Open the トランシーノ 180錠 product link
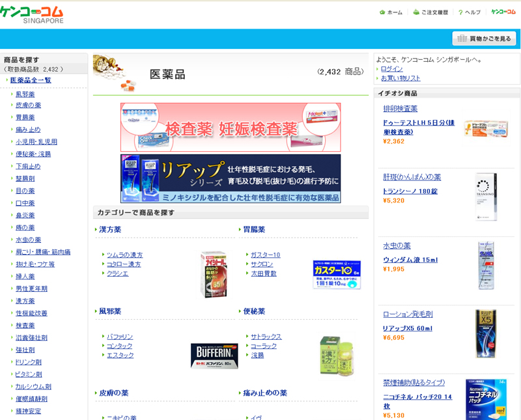The height and width of the screenshot is (420, 521). (410, 191)
